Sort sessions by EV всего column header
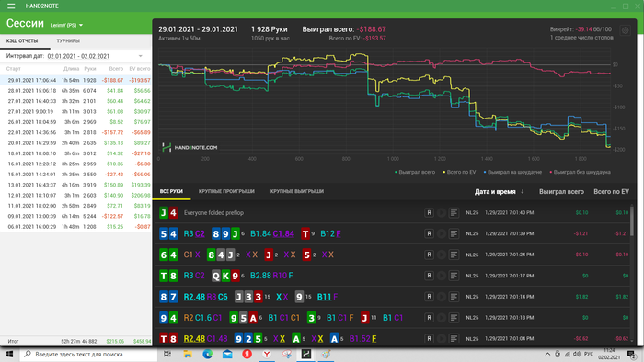Image resolution: width=644 pixels, height=362 pixels. [140, 69]
